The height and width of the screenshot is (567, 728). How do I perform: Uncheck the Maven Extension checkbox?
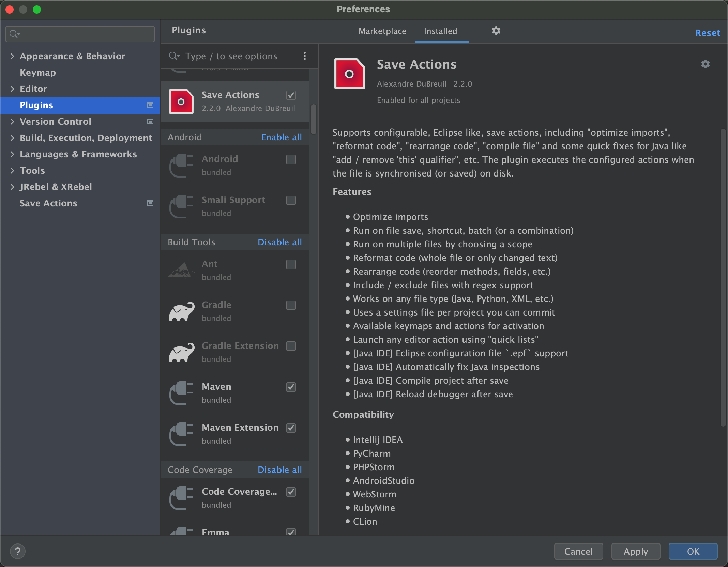click(291, 428)
